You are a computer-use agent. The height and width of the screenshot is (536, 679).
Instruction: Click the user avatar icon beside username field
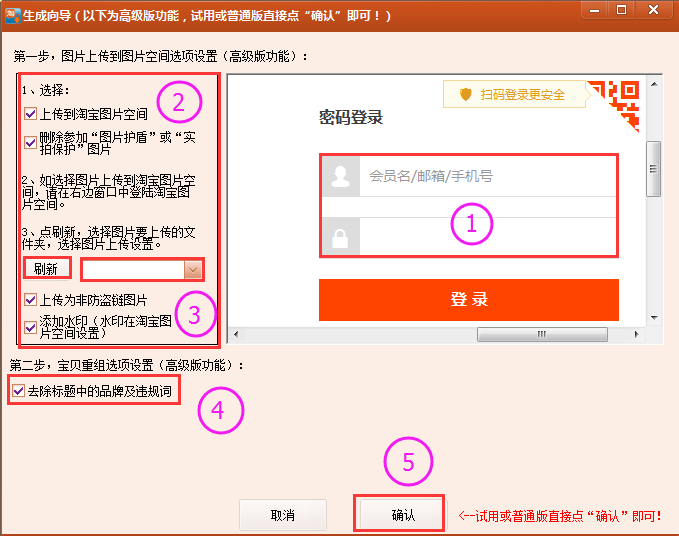point(341,177)
